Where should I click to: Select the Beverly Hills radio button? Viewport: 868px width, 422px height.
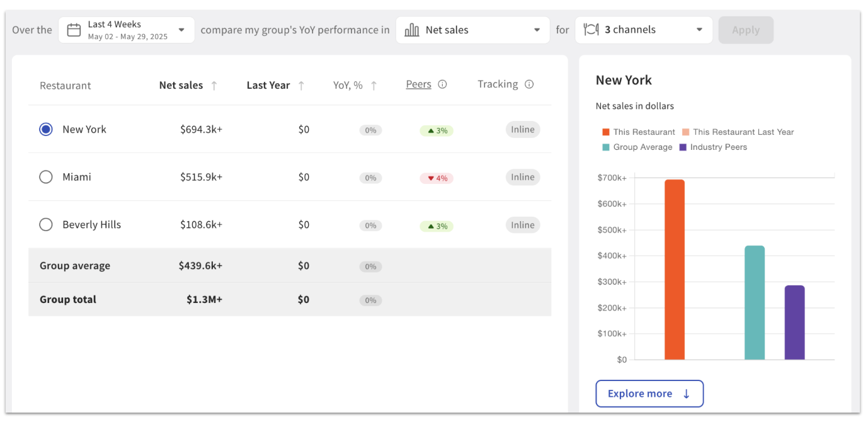click(46, 224)
